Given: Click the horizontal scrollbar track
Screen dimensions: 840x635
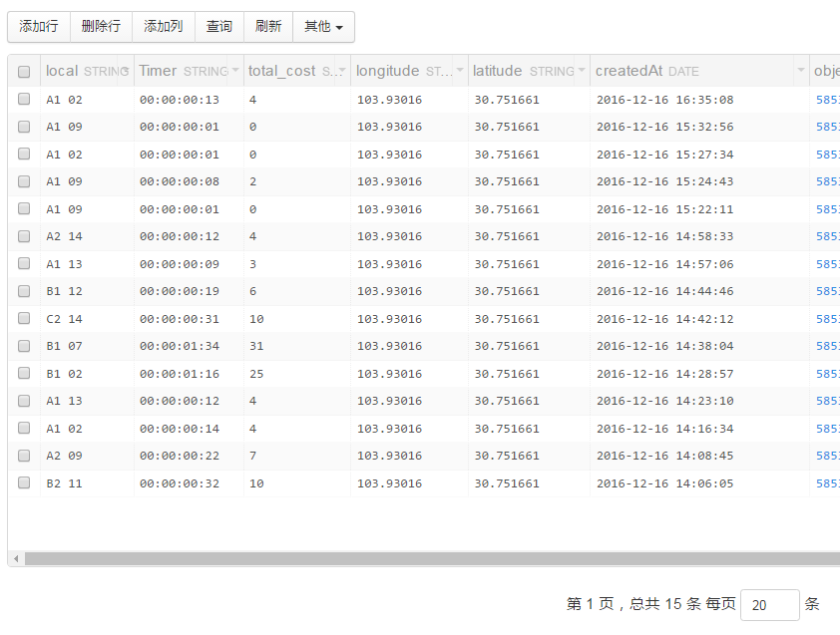Looking at the screenshot, I should pyautogui.click(x=432, y=559).
